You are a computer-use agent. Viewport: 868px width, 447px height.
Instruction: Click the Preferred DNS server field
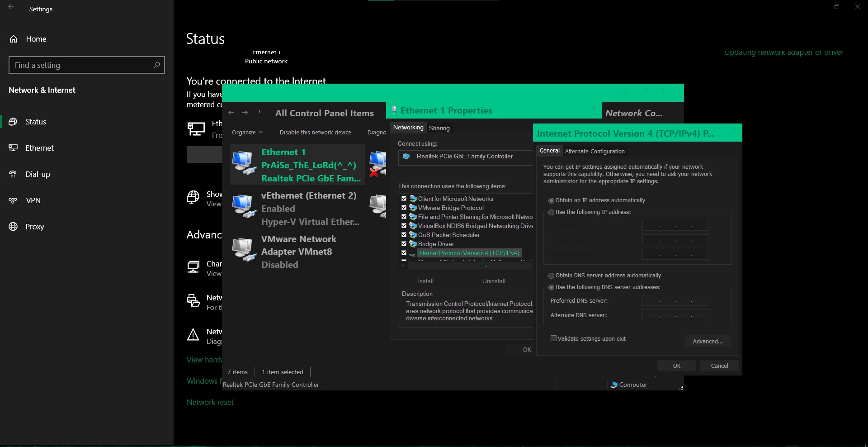tap(675, 300)
